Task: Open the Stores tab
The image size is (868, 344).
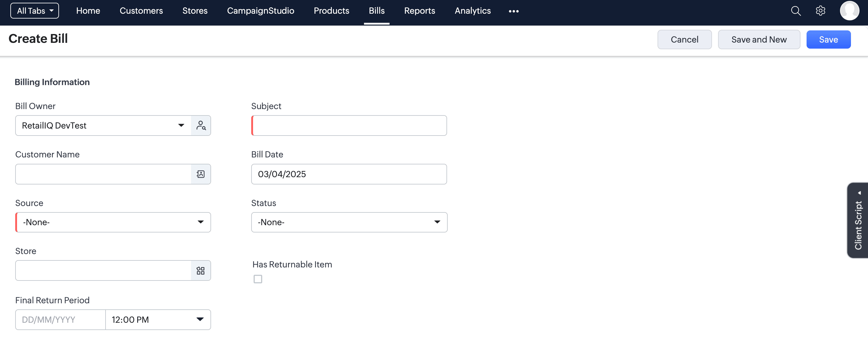Action: coord(195,11)
